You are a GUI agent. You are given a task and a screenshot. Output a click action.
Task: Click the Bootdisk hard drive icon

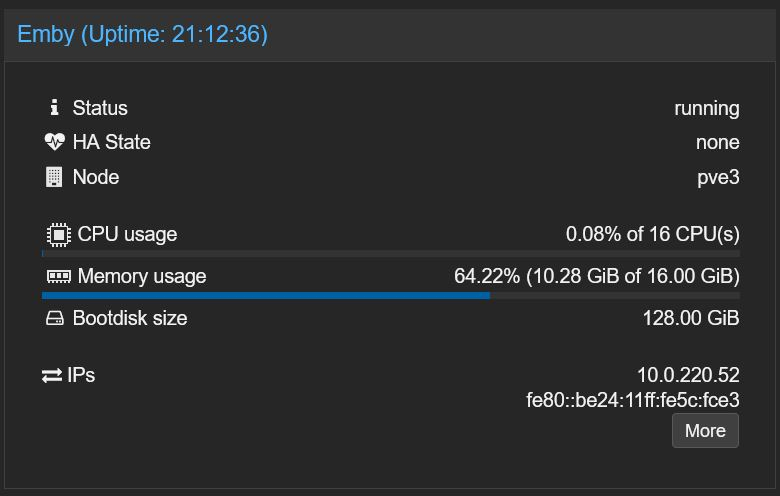click(54, 319)
